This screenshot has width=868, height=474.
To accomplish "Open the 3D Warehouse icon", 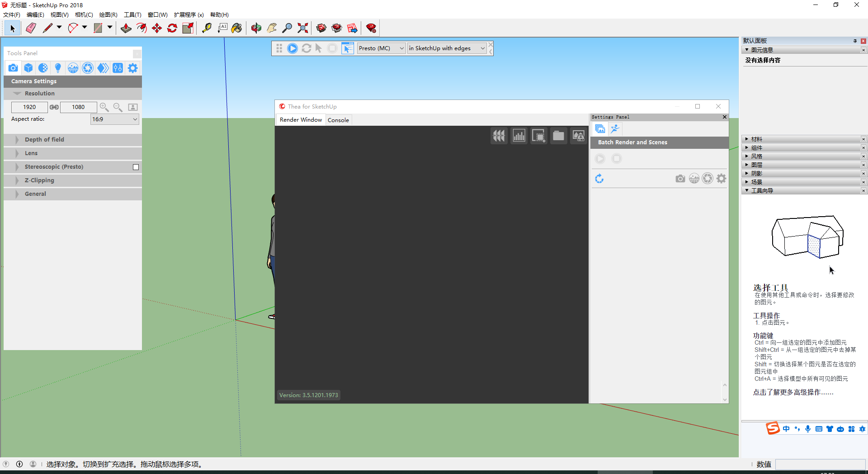I will 321,28.
